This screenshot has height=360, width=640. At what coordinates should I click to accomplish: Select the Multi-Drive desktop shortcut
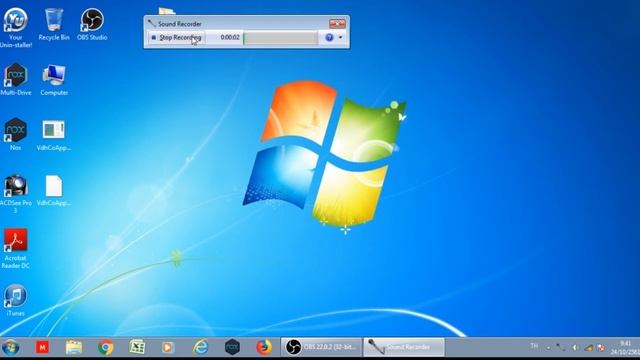[x=16, y=80]
